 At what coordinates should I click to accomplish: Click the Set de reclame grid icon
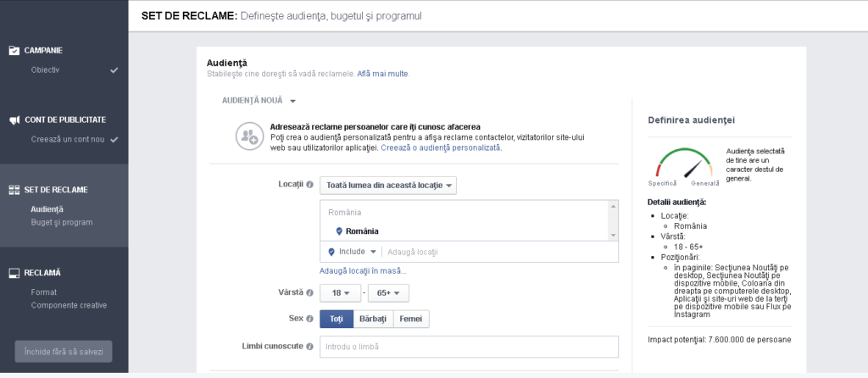click(x=14, y=190)
